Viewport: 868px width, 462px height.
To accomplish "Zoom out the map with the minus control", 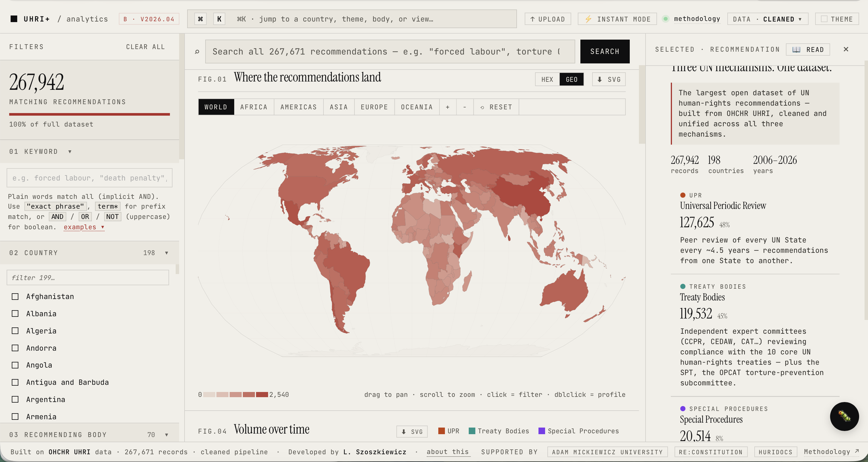I will pyautogui.click(x=465, y=107).
